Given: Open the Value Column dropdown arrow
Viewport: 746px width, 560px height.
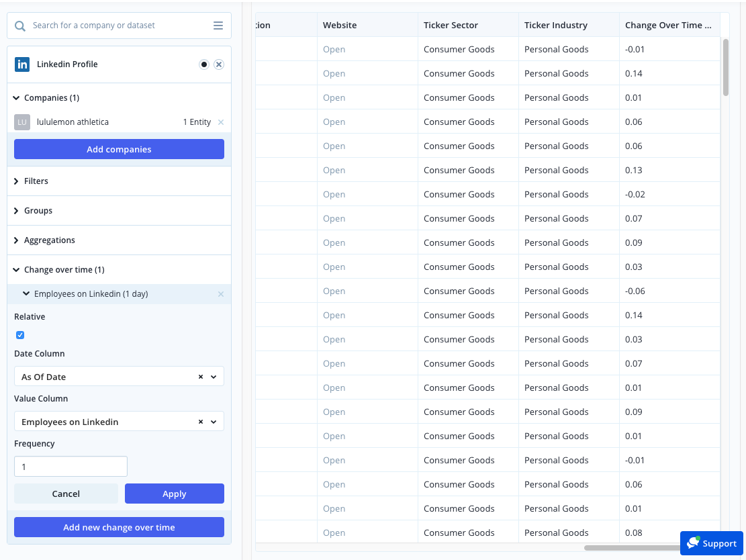Looking at the screenshot, I should pos(214,422).
